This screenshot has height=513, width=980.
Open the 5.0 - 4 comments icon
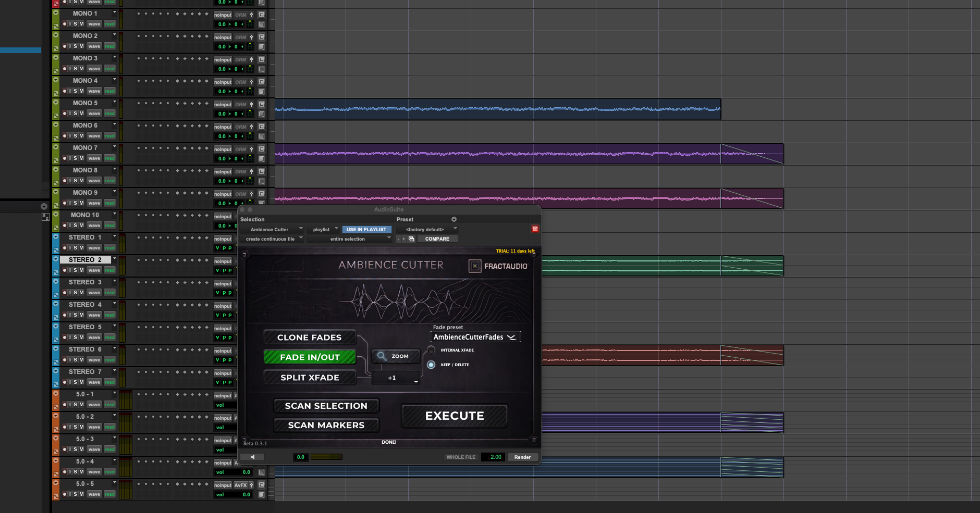(262, 472)
